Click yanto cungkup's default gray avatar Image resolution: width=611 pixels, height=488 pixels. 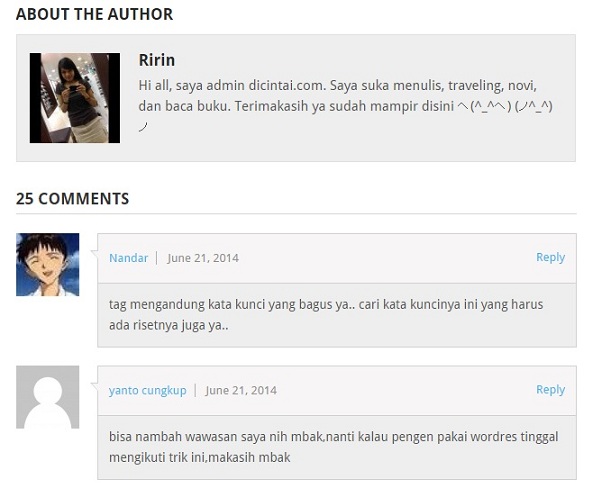48,397
